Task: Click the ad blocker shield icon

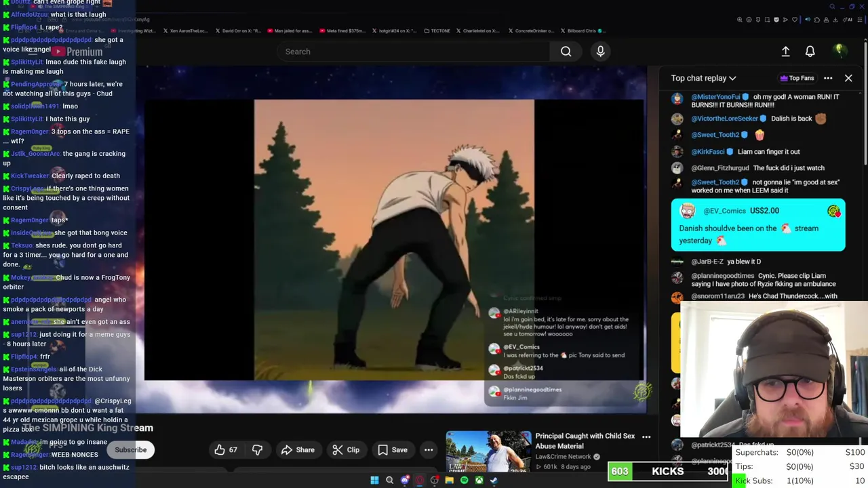Action: pos(776,20)
